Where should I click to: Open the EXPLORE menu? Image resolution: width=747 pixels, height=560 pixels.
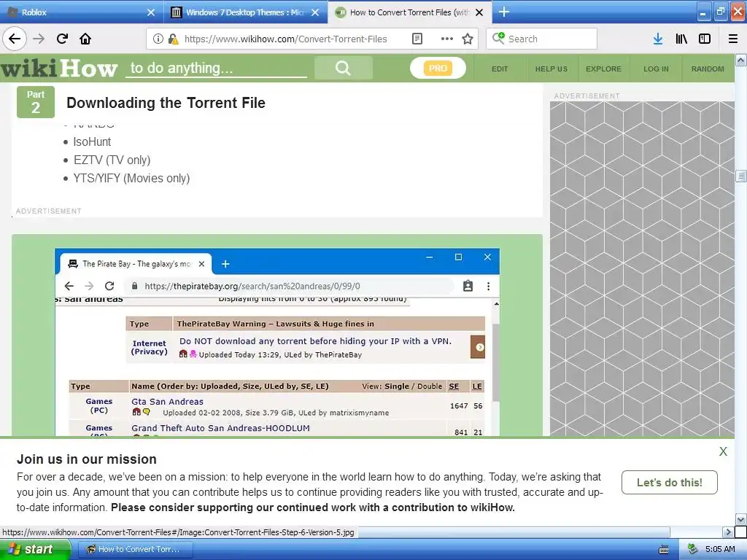[603, 69]
